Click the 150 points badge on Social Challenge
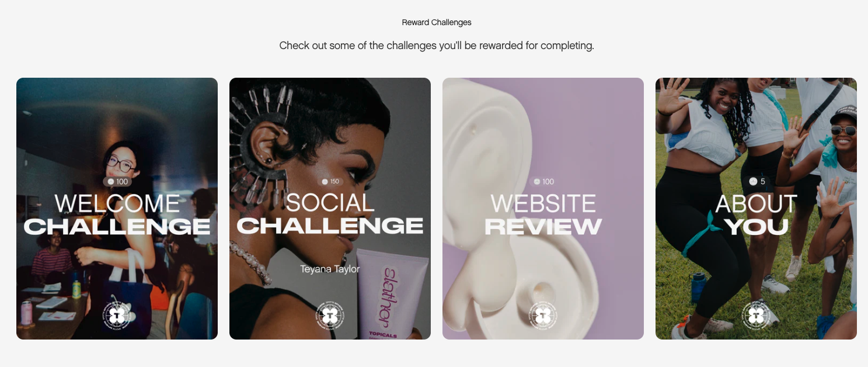 point(330,182)
